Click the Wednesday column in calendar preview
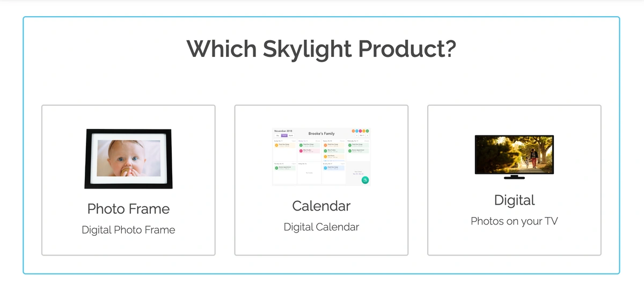Viewport: 644px width, 297px height. pos(358,150)
